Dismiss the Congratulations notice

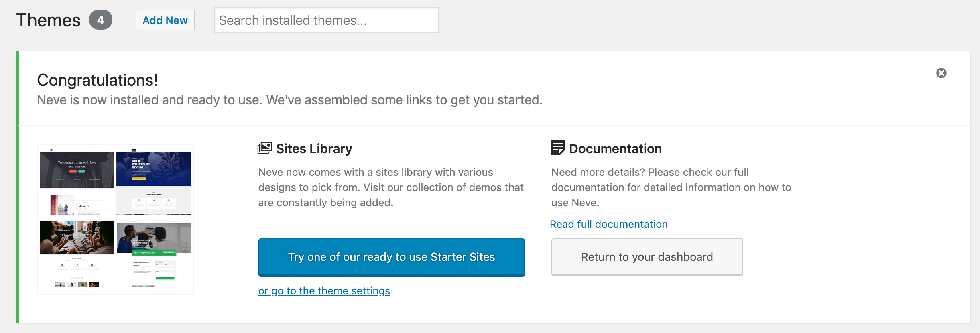(941, 73)
